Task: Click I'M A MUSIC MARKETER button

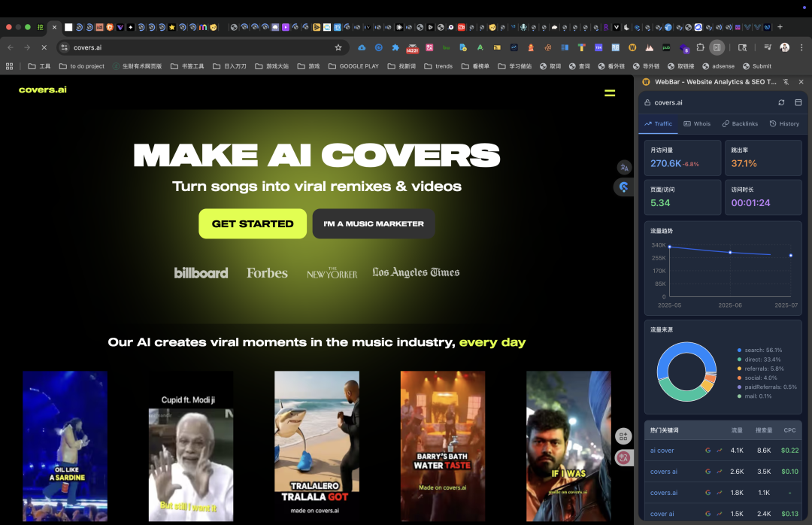Action: tap(374, 224)
